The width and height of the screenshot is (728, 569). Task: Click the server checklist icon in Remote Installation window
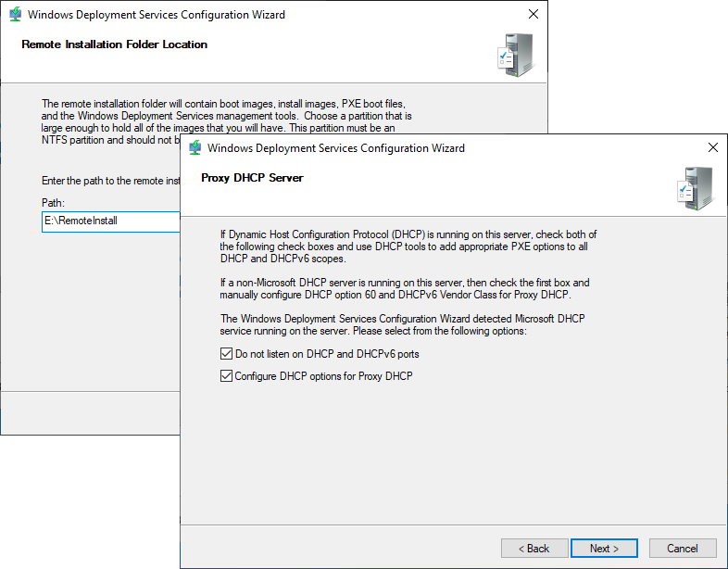[x=515, y=55]
